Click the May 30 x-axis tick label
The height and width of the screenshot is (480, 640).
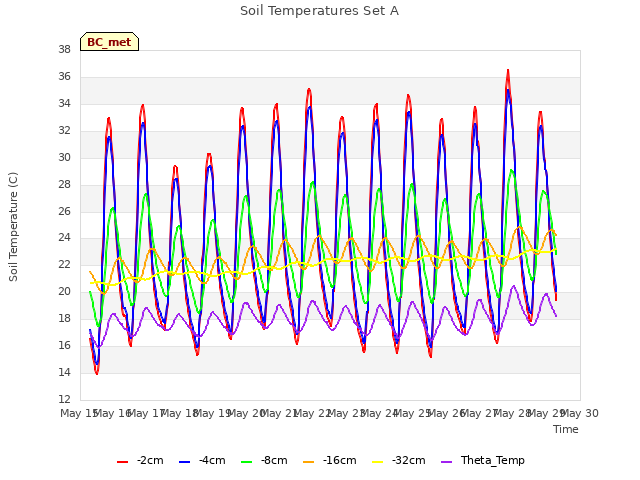tap(580, 413)
